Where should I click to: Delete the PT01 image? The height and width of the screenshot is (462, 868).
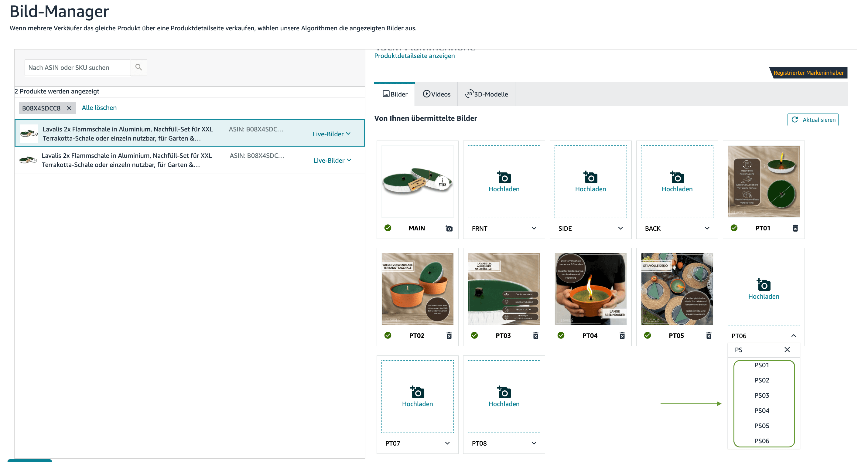(x=795, y=228)
